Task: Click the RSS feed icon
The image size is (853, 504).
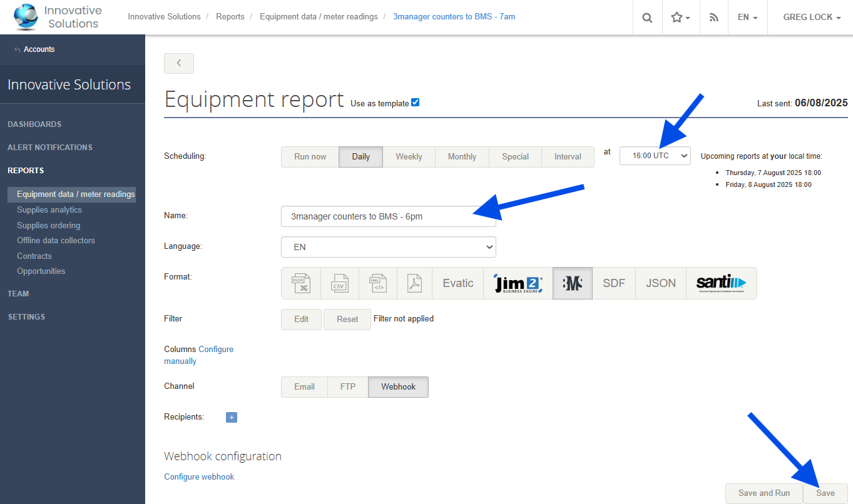Action: (713, 18)
